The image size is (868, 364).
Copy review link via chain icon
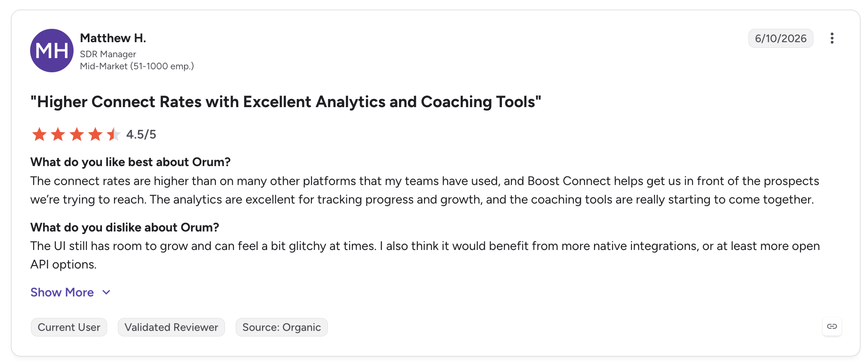click(832, 327)
